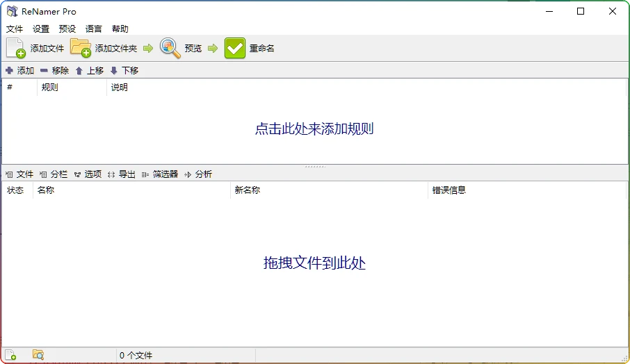Move the rule up with 上移 arrow
Screen dimensions: 630x364
(x=79, y=71)
